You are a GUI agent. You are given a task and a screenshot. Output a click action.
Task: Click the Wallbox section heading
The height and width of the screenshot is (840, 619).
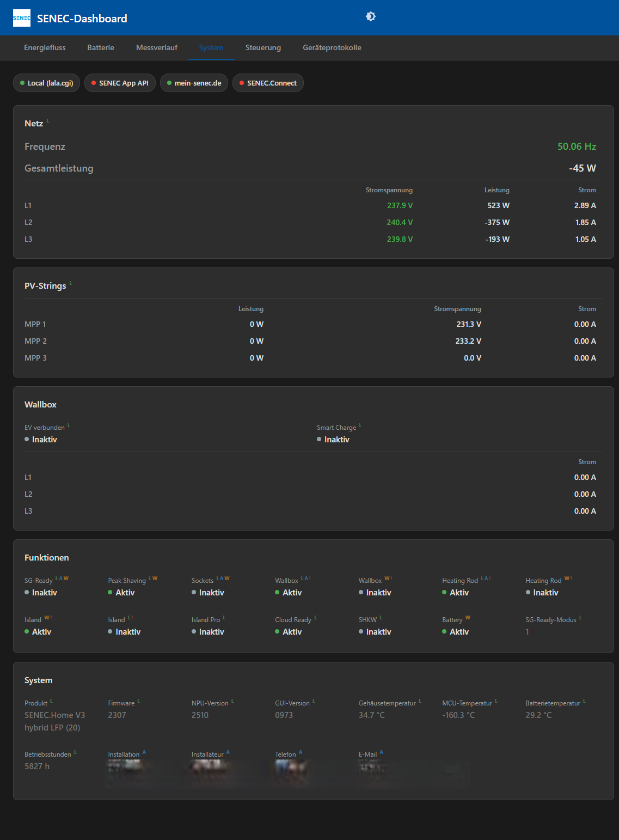[x=40, y=405]
